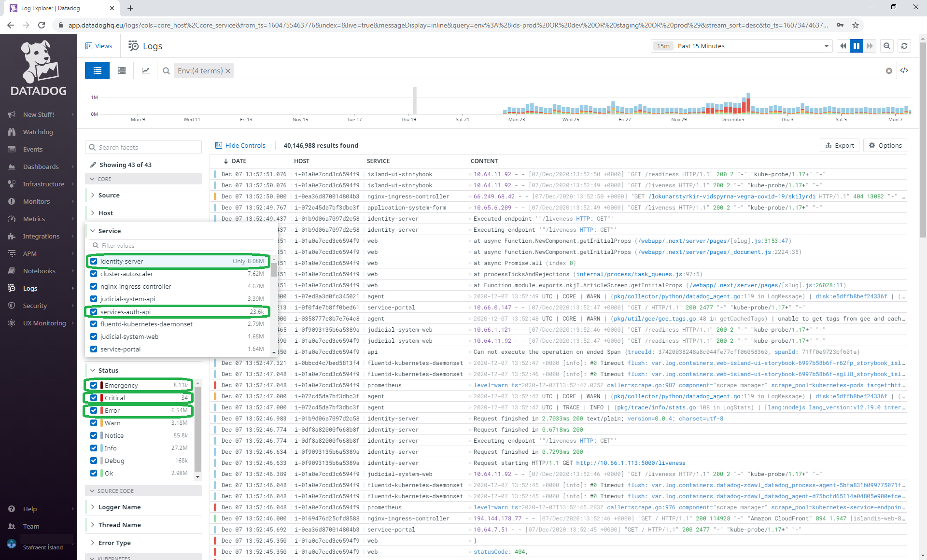
Task: Open Help in the sidebar
Action: pos(29,509)
